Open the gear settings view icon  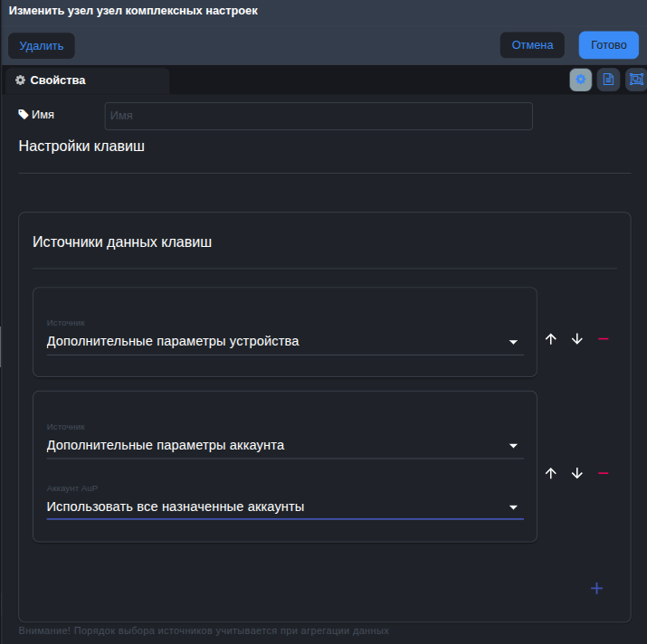pyautogui.click(x=581, y=80)
